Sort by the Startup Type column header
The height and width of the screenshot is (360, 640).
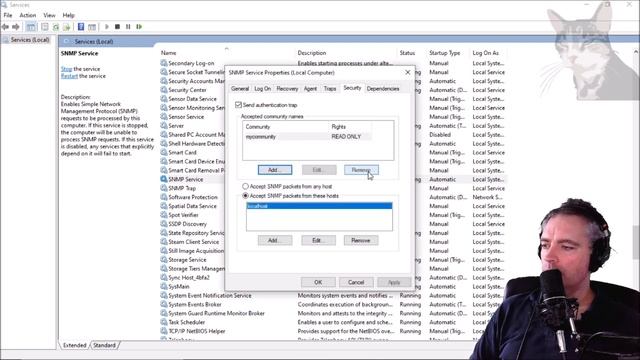[444, 53]
